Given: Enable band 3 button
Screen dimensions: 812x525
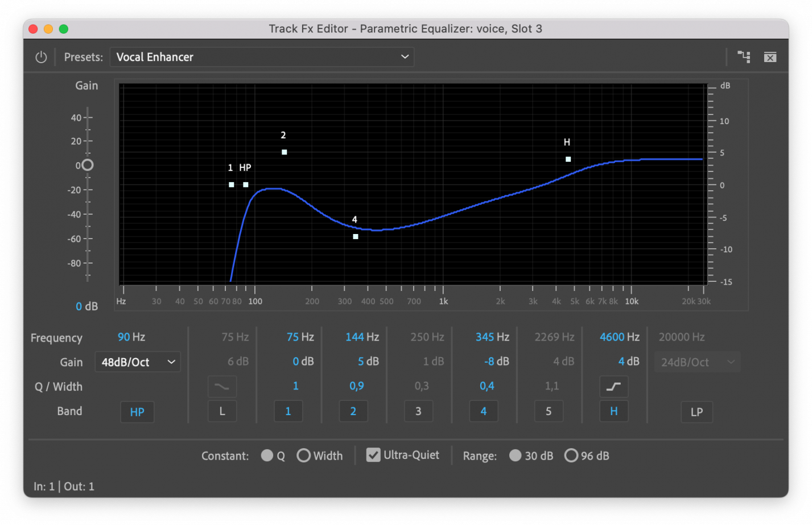Looking at the screenshot, I should (x=418, y=411).
